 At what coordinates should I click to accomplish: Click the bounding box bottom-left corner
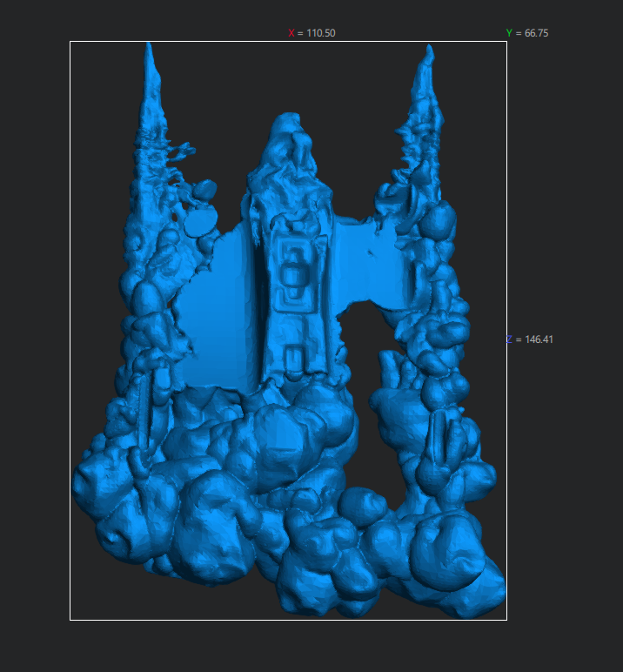coord(70,620)
